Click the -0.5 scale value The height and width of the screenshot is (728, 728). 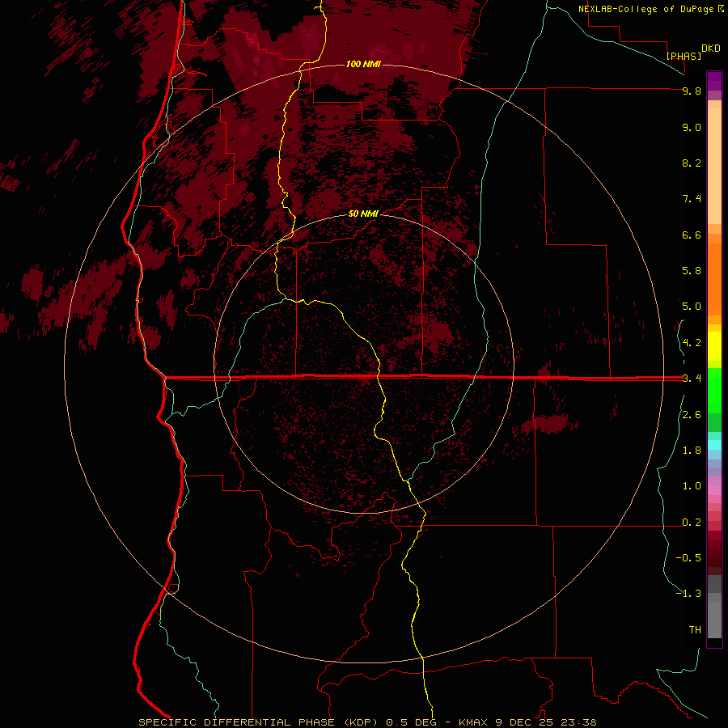pyautogui.click(x=688, y=558)
